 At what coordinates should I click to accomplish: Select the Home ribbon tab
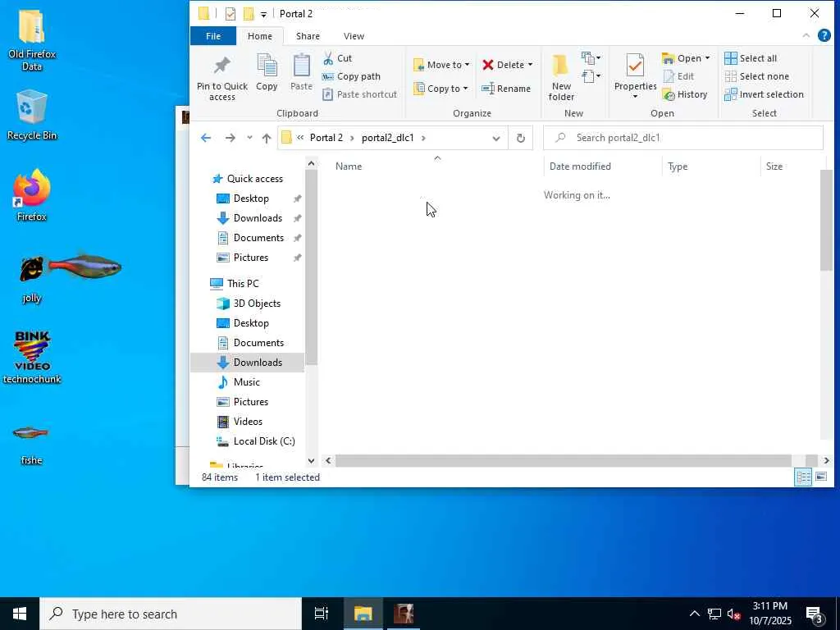tap(260, 36)
